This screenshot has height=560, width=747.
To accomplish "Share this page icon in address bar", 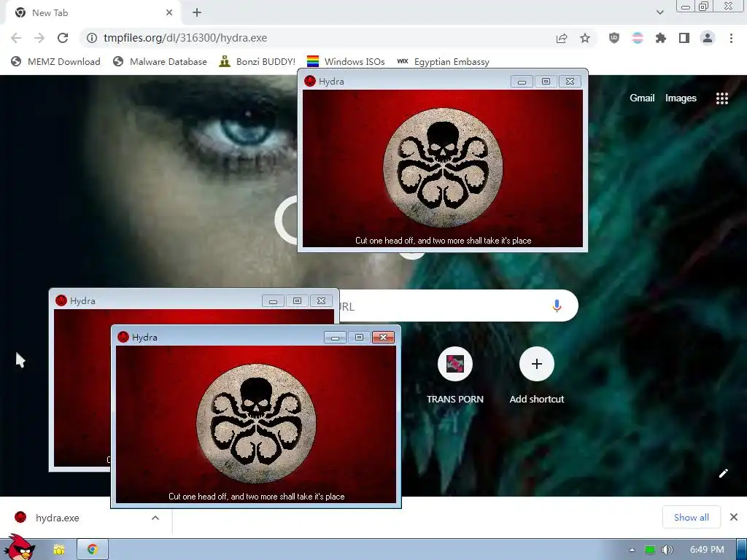I will tap(562, 38).
